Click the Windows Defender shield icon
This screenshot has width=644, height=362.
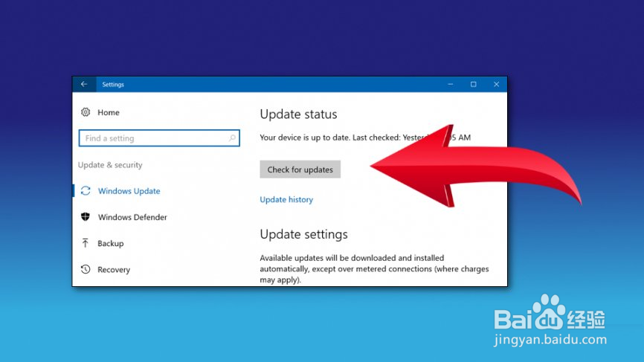(x=86, y=217)
